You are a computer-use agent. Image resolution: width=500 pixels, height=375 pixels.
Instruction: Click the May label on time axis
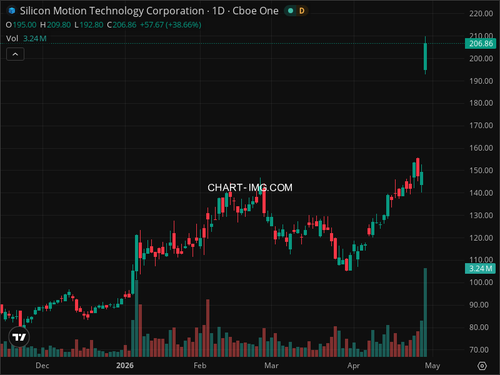(432, 366)
